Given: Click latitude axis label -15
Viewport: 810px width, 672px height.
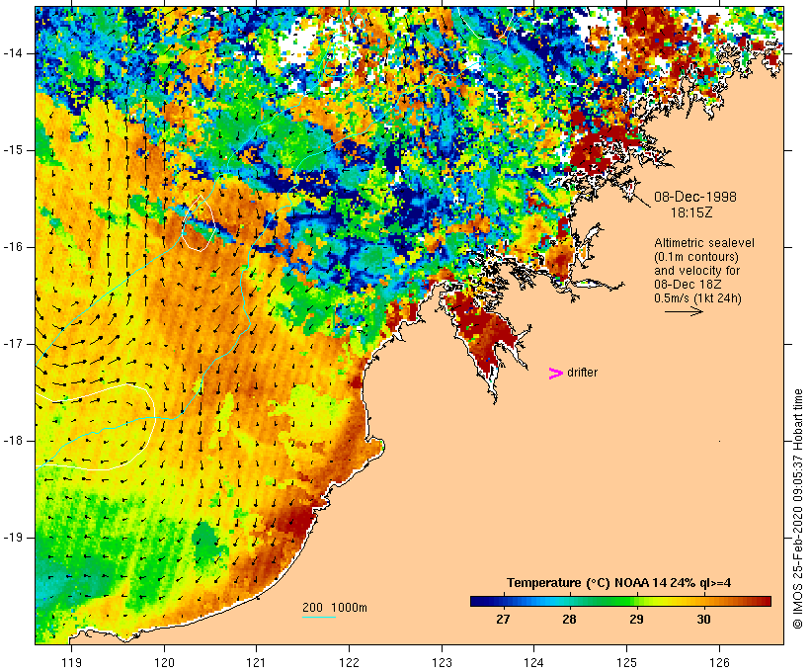Looking at the screenshot, I should 13,150.
